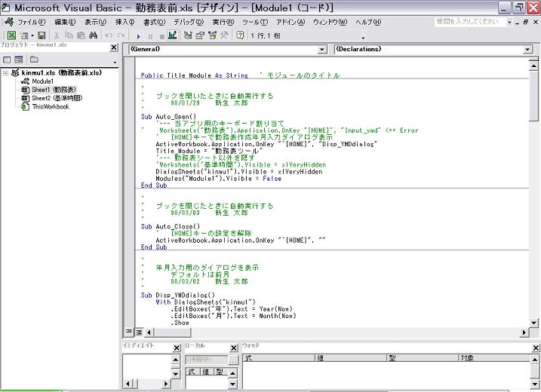Screen dimensions: 541x392
Task: Open the ヘルプ(H) menu
Action: [x=368, y=22]
